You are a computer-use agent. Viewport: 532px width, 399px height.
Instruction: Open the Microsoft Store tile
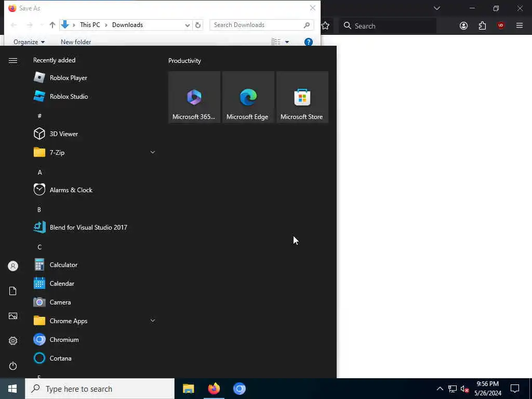click(302, 97)
